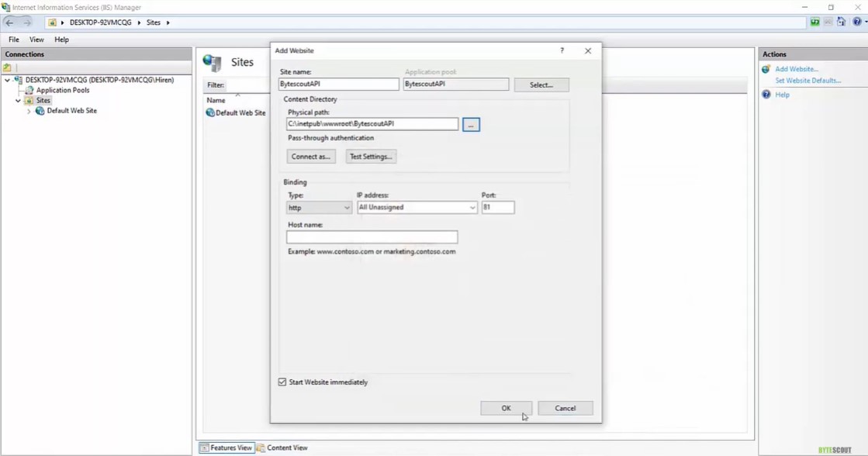Open the File menu
Viewport: 868px width, 456px height.
click(x=14, y=40)
